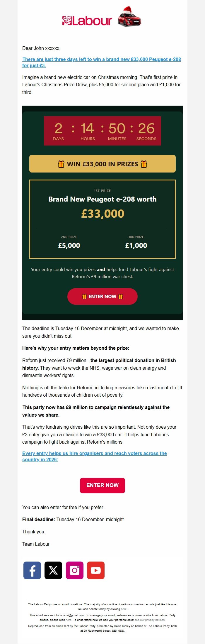This screenshot has width=205, height=644.
Task: Click the gift emoji beside WIN £33,000 IN PRIZES
Action: pos(61,164)
